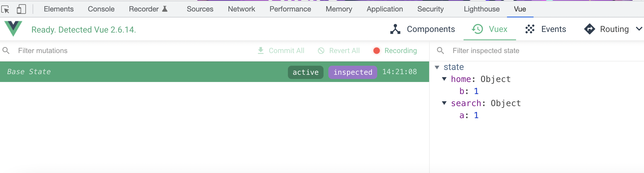
Task: Click the inspect element cursor icon
Action: (x=5, y=9)
